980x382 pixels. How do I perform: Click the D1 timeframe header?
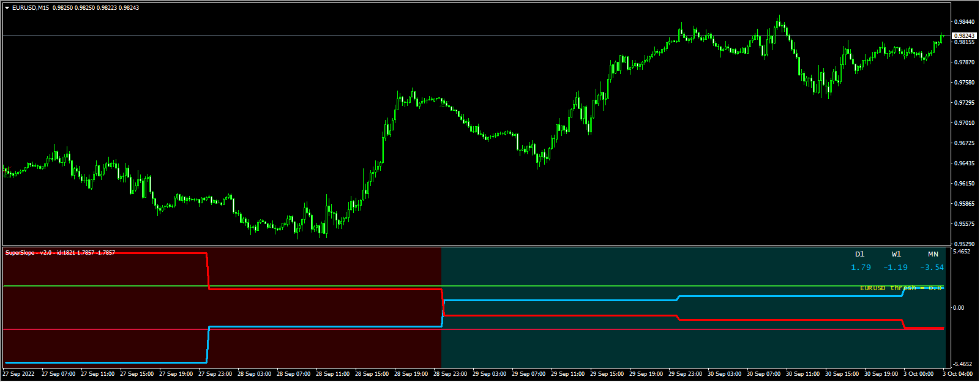pyautogui.click(x=860, y=254)
